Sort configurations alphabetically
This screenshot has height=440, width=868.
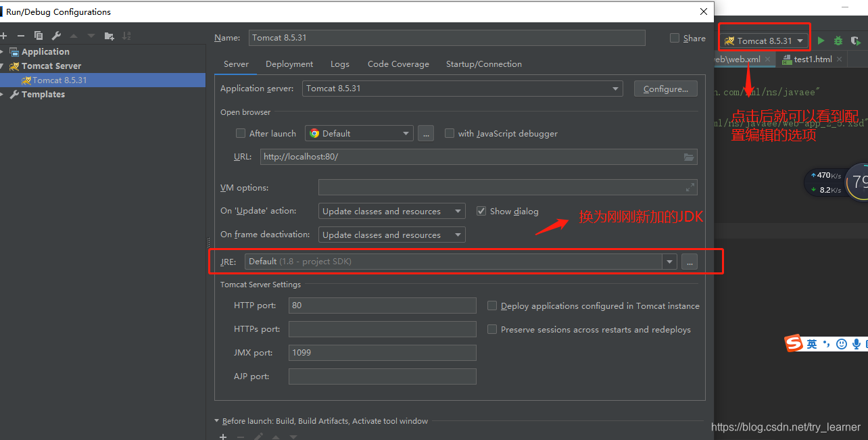pyautogui.click(x=126, y=36)
